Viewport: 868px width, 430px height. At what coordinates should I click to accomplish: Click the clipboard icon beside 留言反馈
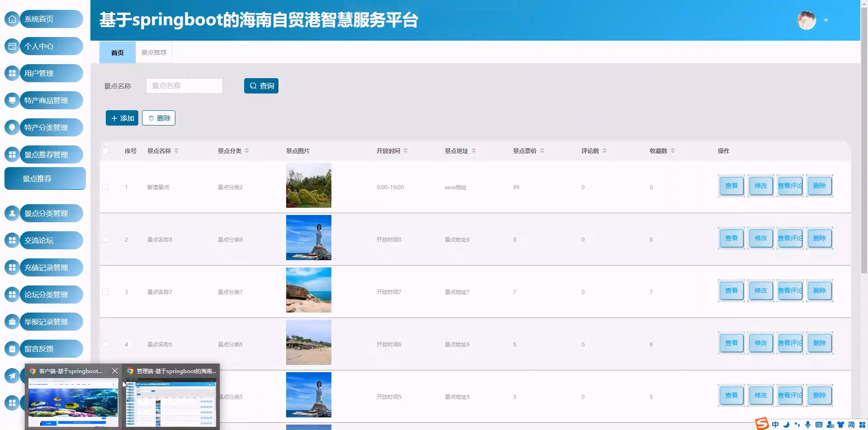pos(12,349)
